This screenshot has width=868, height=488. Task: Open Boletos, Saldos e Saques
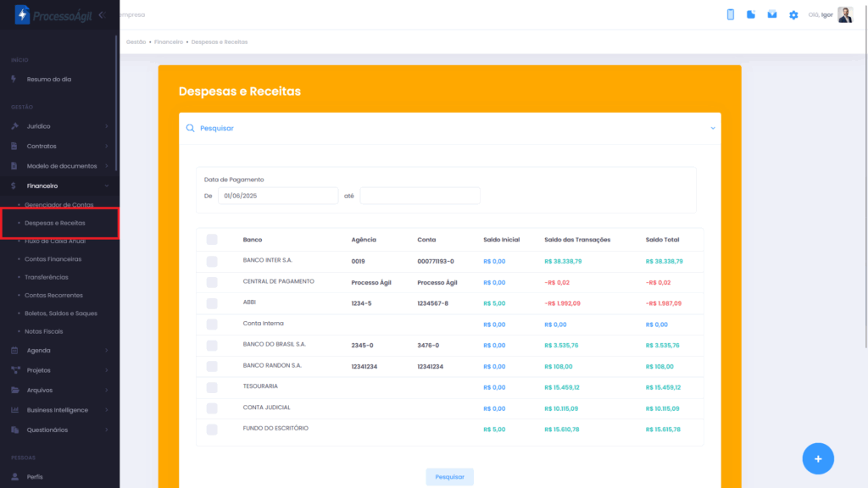click(x=61, y=313)
